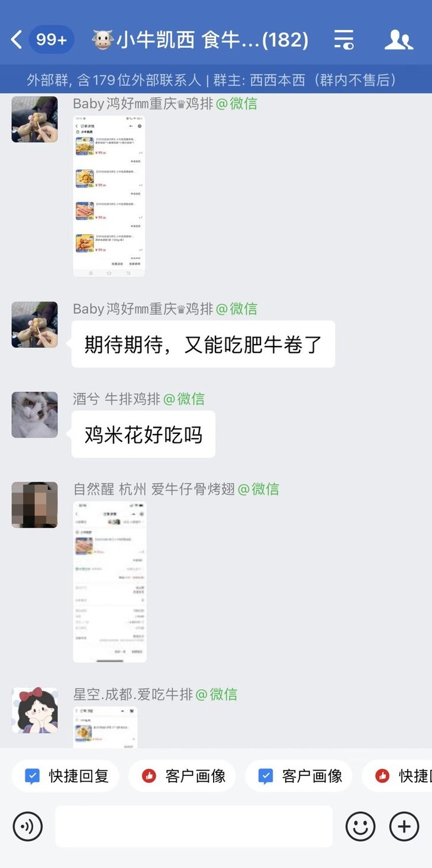432x868 pixels.
Task: Open the 99+ unread messages badge
Action: pos(51,40)
